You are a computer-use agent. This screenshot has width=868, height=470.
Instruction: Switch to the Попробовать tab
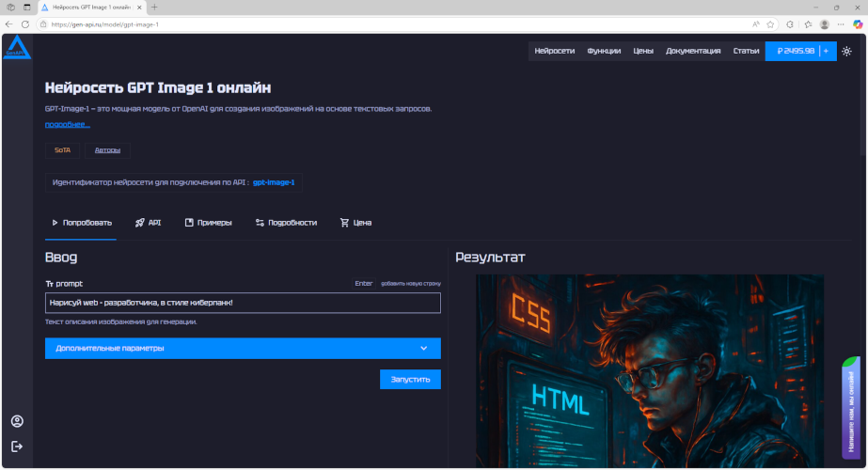82,223
